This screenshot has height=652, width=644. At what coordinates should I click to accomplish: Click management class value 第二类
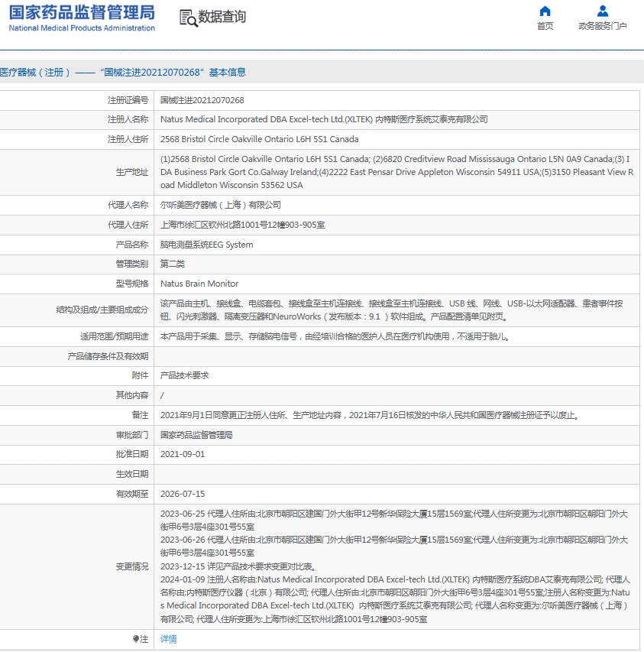click(173, 264)
